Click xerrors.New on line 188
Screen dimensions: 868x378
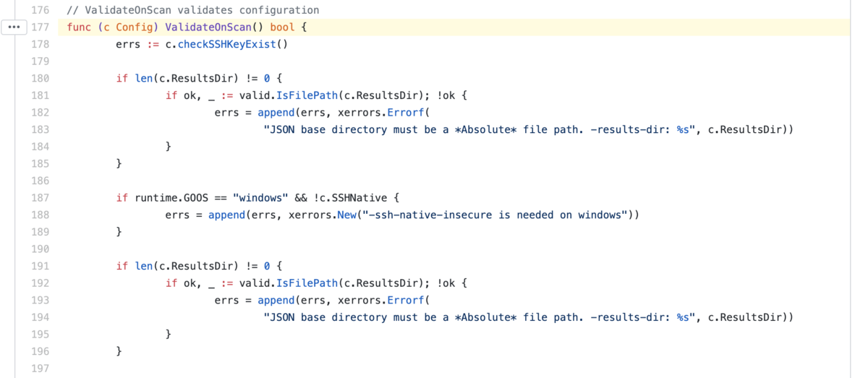tap(322, 215)
